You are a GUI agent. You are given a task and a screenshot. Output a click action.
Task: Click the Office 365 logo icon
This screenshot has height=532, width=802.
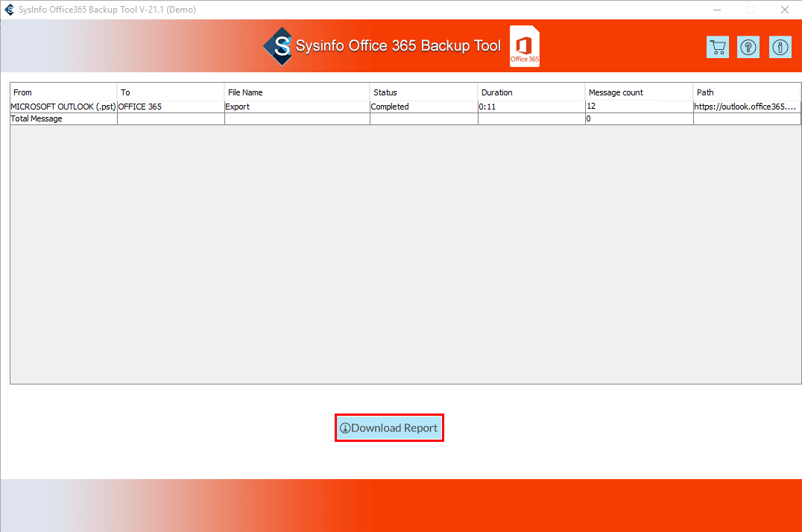525,46
